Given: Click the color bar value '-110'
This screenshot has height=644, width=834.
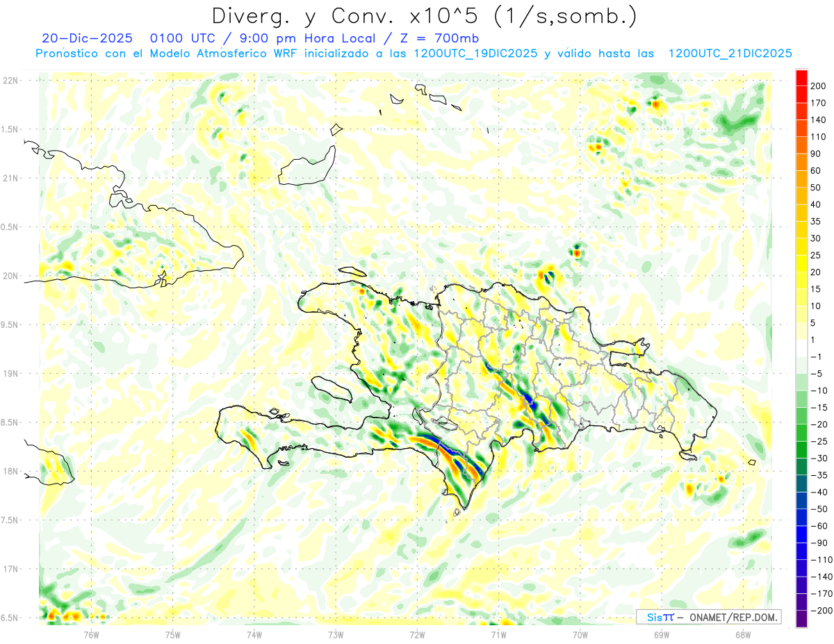Looking at the screenshot, I should pos(820,560).
